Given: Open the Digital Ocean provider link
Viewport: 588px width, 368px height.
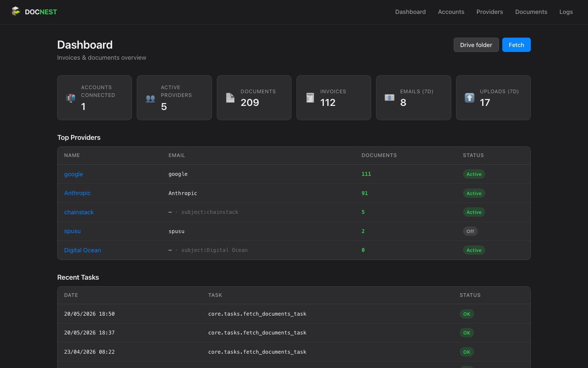Looking at the screenshot, I should 82,250.
